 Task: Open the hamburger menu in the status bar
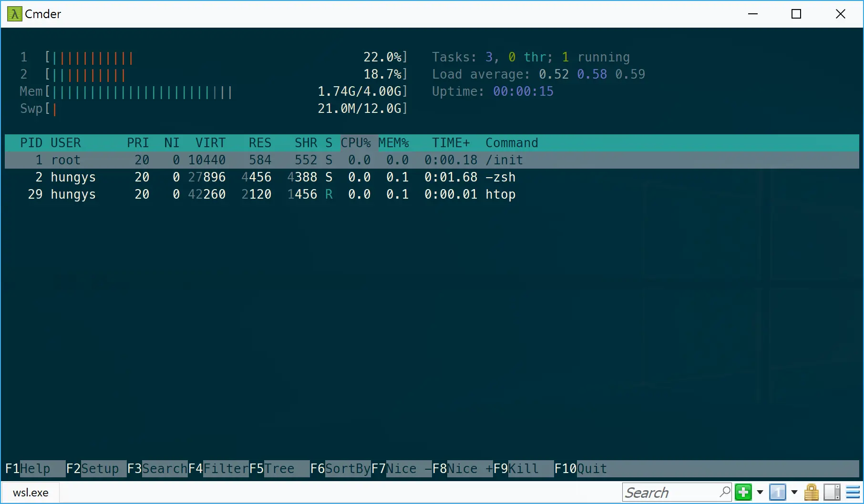(853, 492)
